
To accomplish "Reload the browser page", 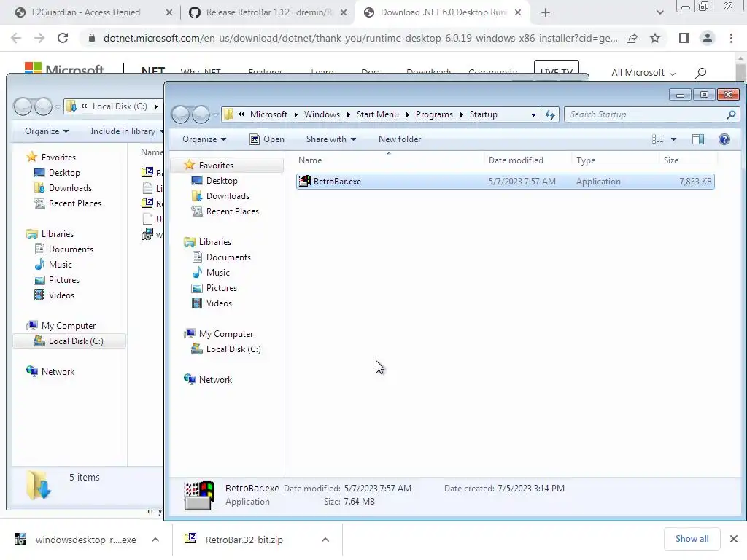I will (x=63, y=38).
